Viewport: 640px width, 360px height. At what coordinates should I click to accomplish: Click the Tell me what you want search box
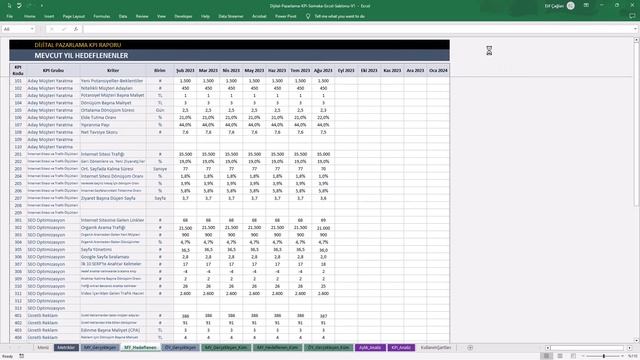340,16
